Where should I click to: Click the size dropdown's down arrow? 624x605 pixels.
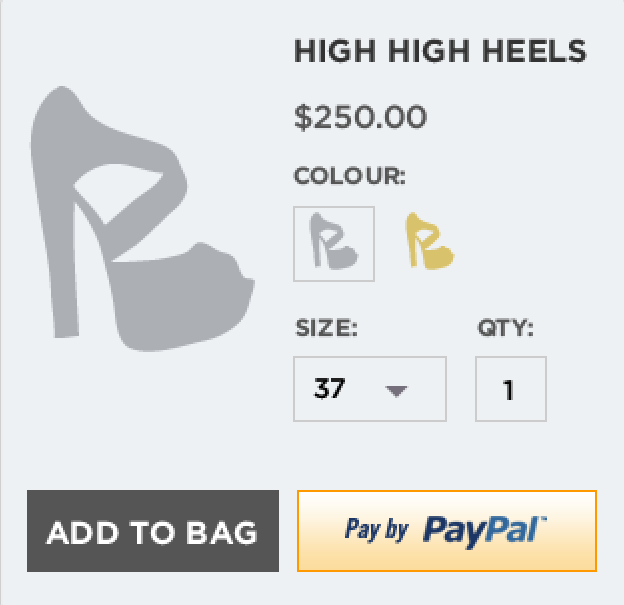pos(396,391)
